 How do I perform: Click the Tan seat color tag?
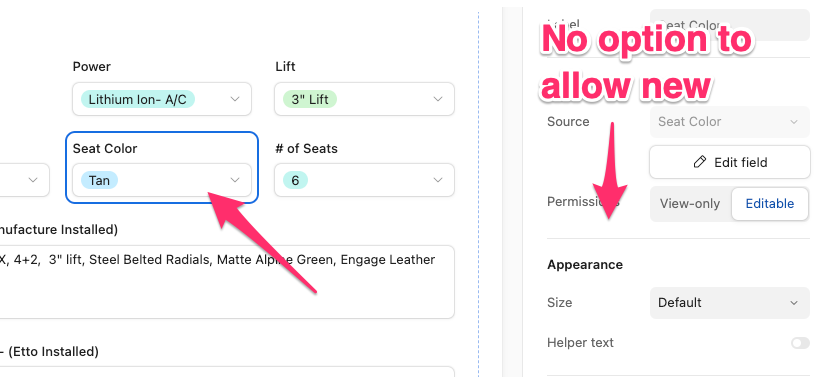point(99,180)
